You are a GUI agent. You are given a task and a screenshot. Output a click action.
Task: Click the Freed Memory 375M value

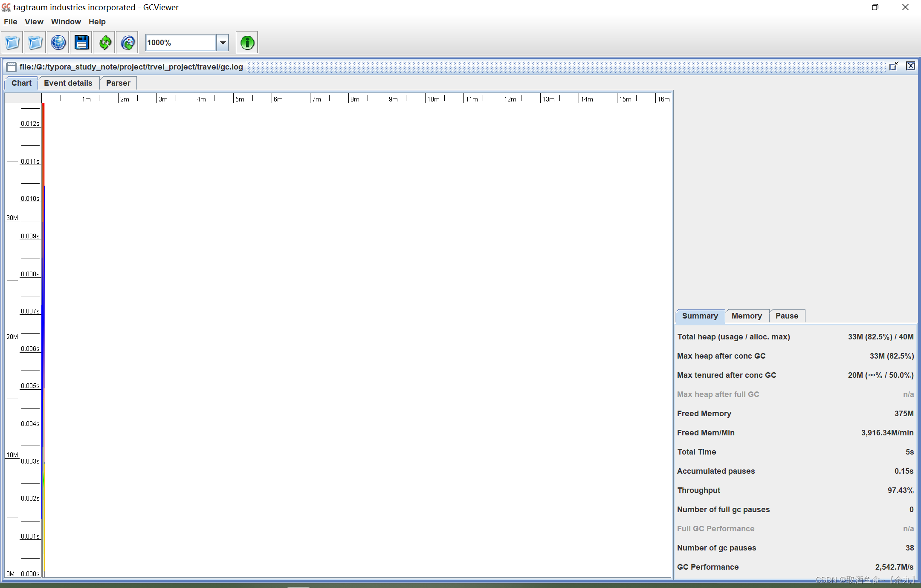(904, 414)
